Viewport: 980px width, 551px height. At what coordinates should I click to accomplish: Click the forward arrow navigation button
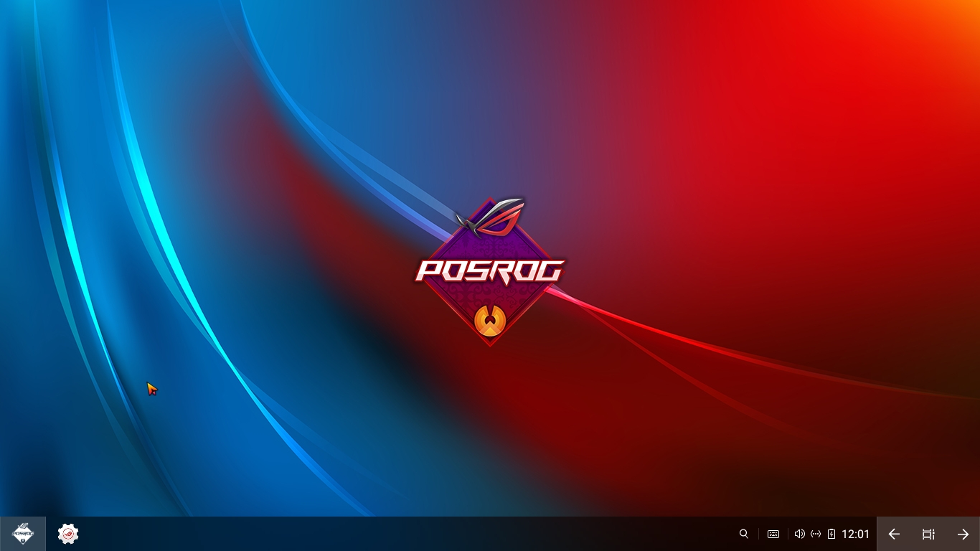pyautogui.click(x=963, y=534)
